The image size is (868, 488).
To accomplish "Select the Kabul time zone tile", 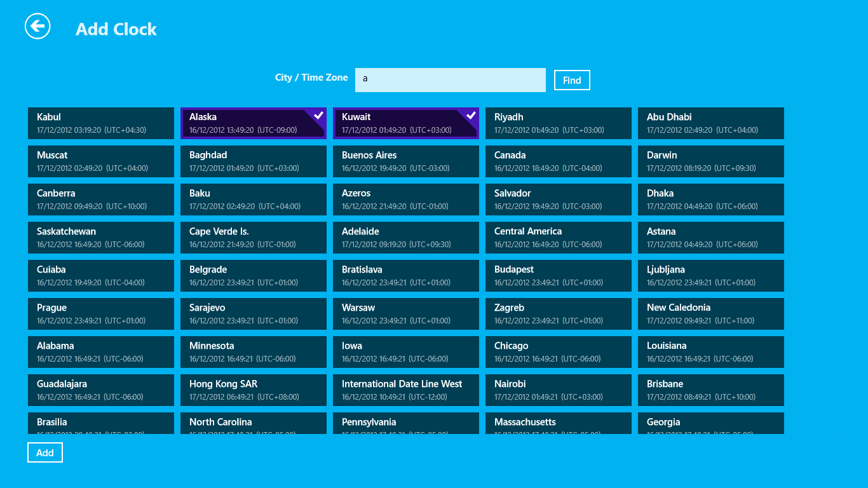I will click(101, 123).
